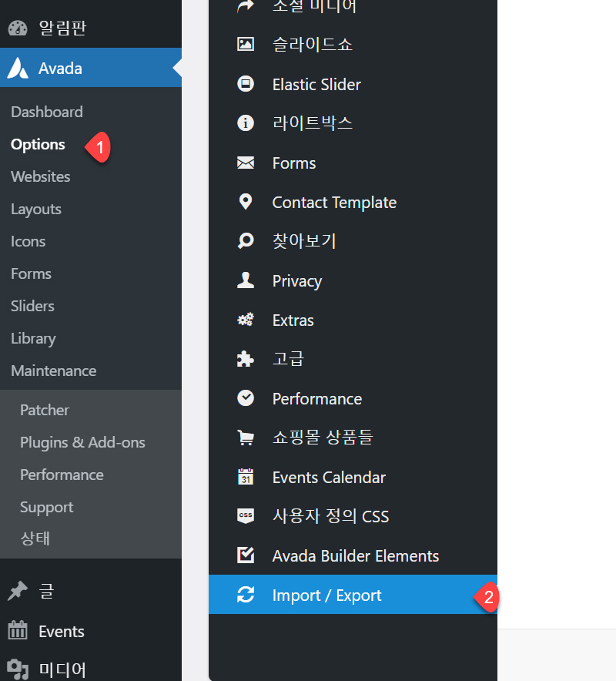616x681 pixels.
Task: Select the Forms options tab
Action: point(353,163)
